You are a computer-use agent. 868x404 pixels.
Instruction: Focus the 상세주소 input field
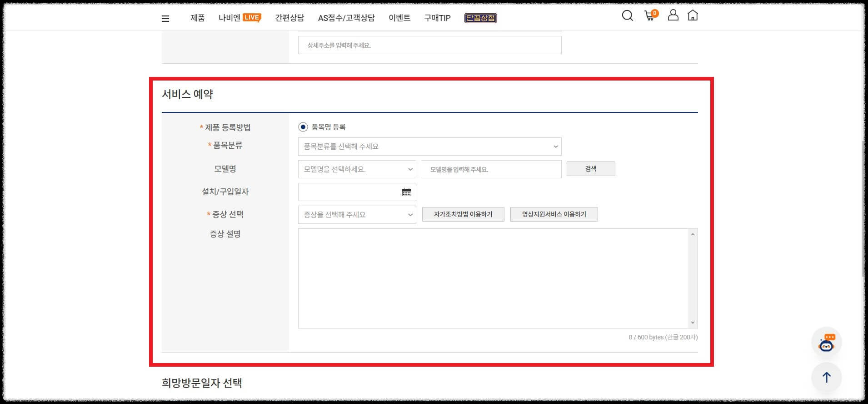[x=429, y=45]
